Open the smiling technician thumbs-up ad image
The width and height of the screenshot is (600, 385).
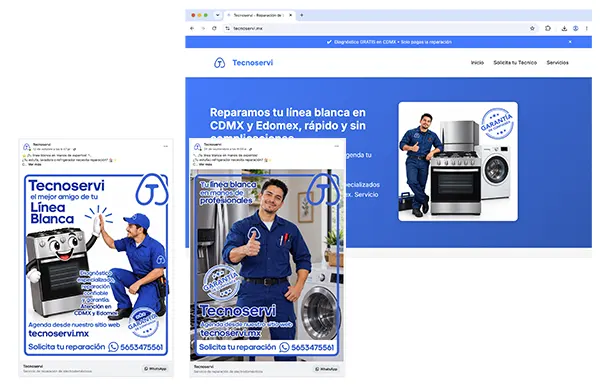tap(267, 265)
